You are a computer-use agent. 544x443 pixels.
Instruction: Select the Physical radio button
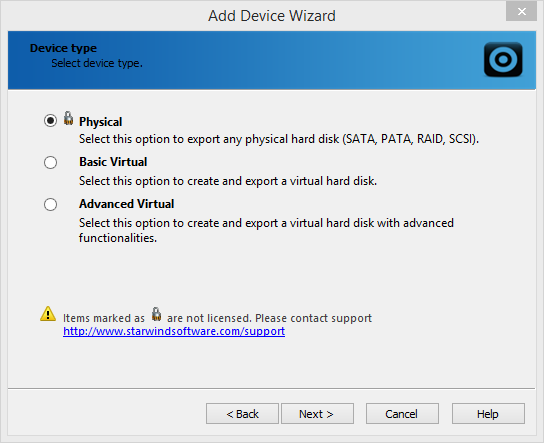[50, 121]
